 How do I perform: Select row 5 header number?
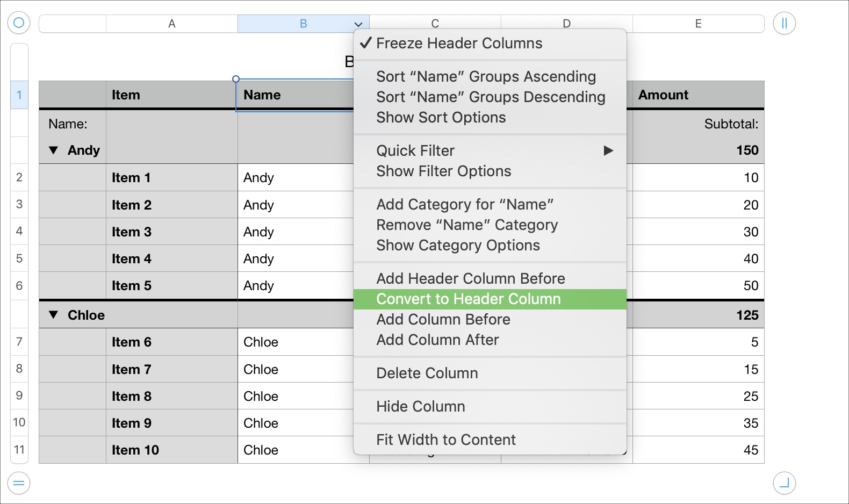coord(19,258)
